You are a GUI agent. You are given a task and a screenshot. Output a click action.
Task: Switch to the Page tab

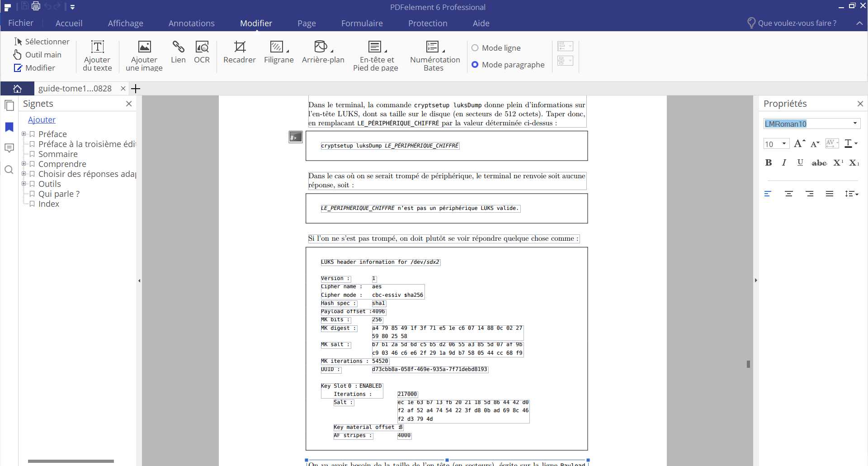tap(307, 23)
